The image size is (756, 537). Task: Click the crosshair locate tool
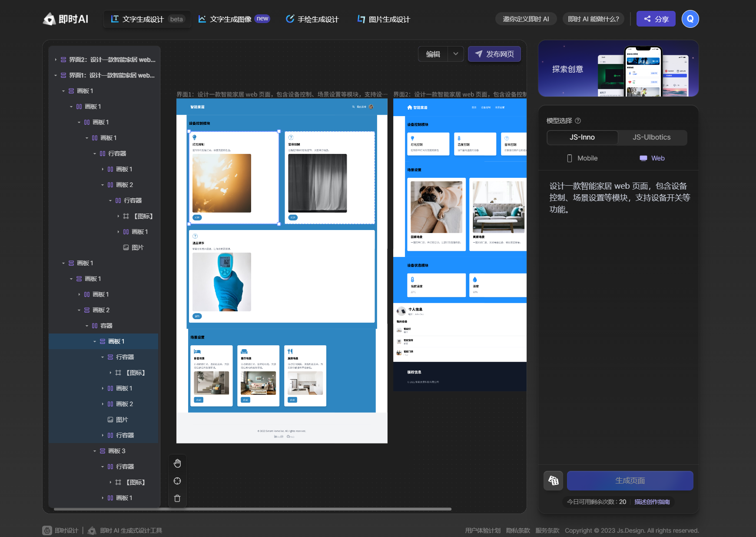(177, 481)
